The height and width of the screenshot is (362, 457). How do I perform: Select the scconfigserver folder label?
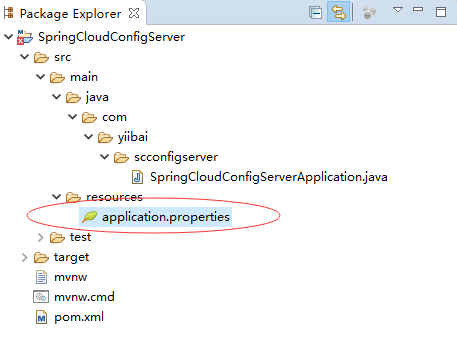coord(176,157)
